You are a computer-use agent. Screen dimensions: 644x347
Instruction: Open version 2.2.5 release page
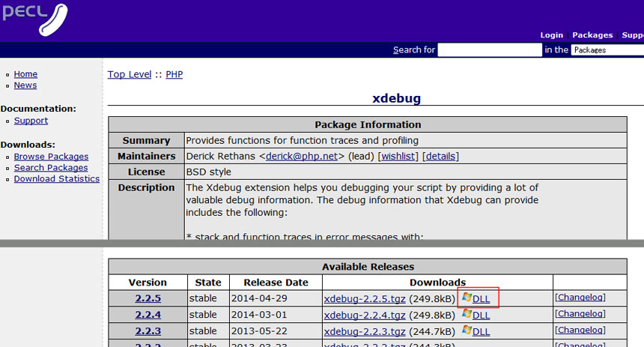[x=148, y=298]
